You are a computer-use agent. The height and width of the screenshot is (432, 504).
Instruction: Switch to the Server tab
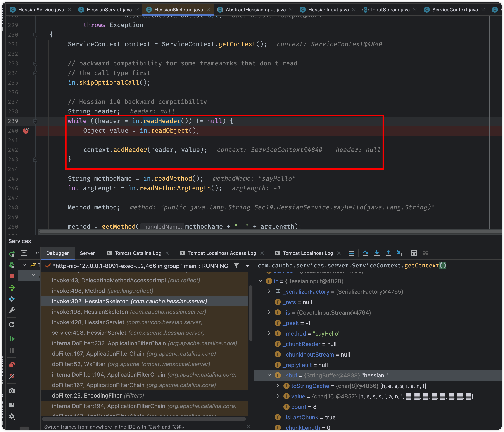(x=87, y=253)
